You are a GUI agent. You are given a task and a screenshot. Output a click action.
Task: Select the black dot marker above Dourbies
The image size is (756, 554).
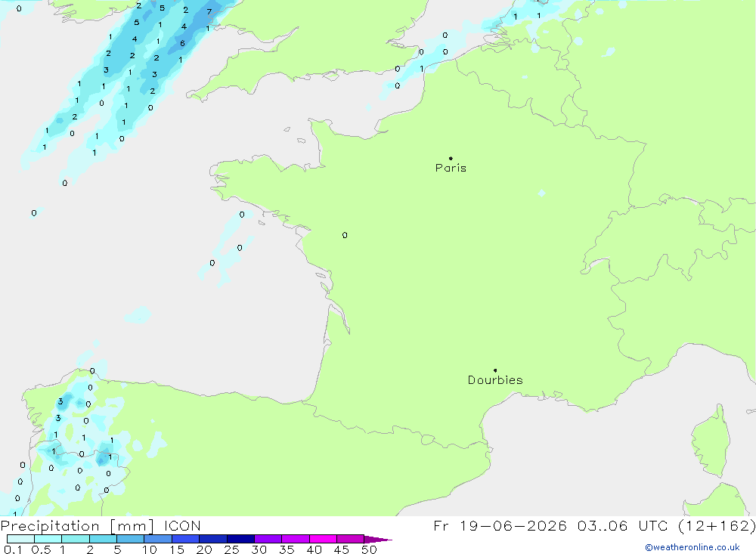pyautogui.click(x=495, y=370)
